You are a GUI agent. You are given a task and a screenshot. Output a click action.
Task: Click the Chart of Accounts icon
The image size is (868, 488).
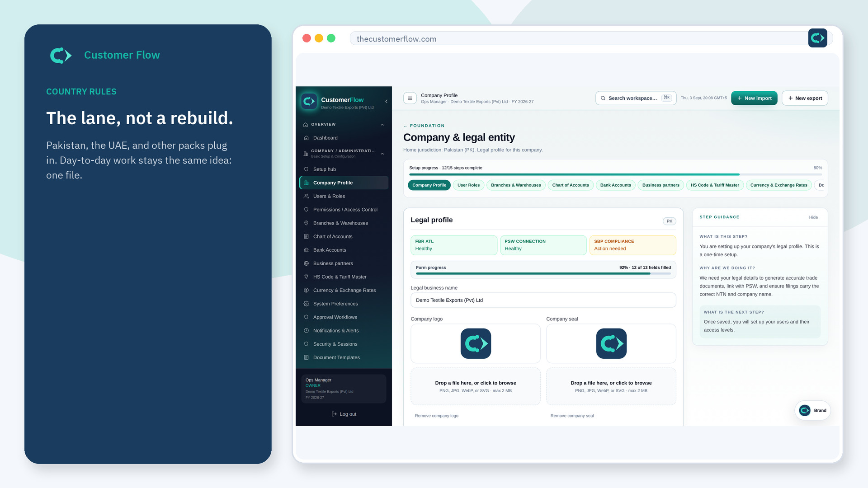coord(306,236)
